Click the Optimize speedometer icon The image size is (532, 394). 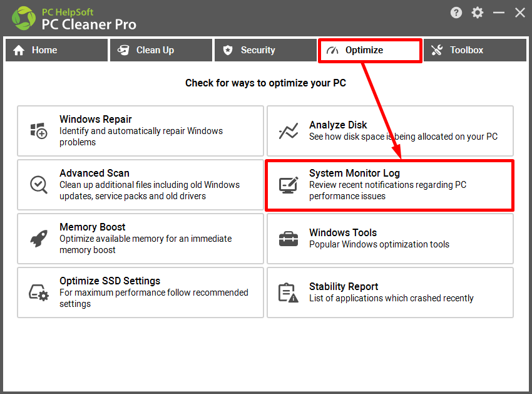click(x=332, y=51)
